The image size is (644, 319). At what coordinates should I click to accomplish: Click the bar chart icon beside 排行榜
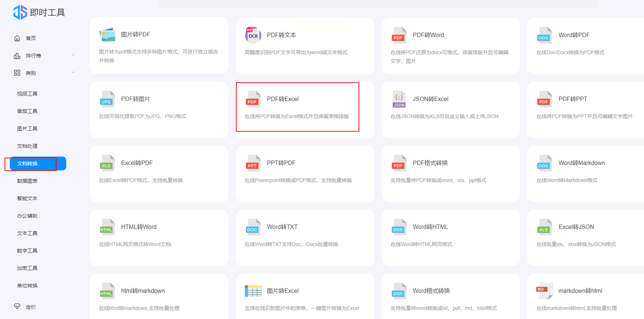coord(17,56)
